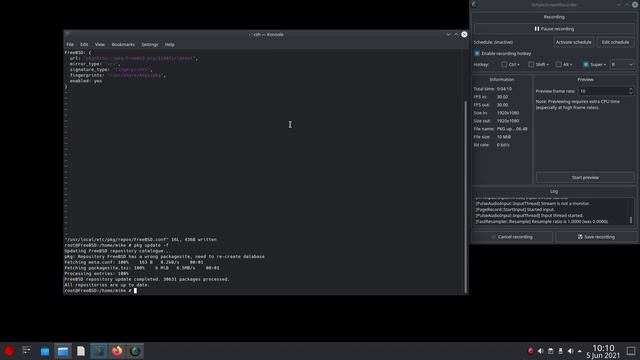
Task: Click the Size in value 1920x1080
Action: (508, 113)
